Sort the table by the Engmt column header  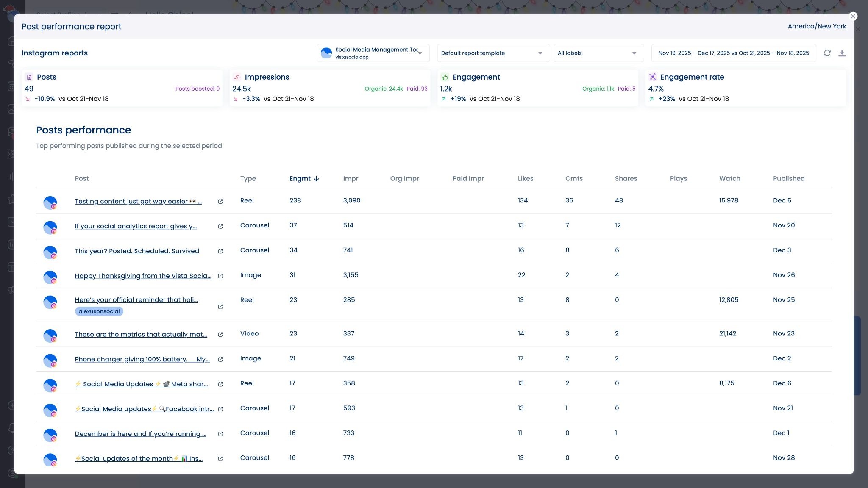tap(304, 178)
